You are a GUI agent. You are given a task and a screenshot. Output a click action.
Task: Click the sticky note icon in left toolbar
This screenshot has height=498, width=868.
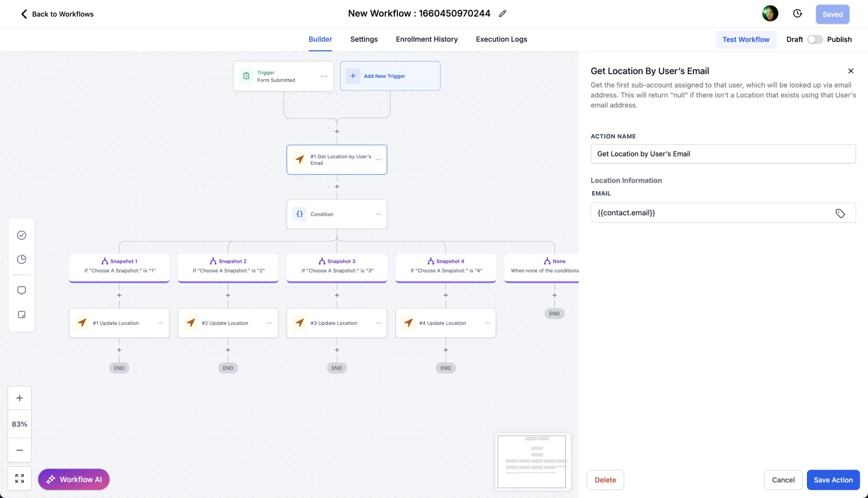[x=21, y=315]
